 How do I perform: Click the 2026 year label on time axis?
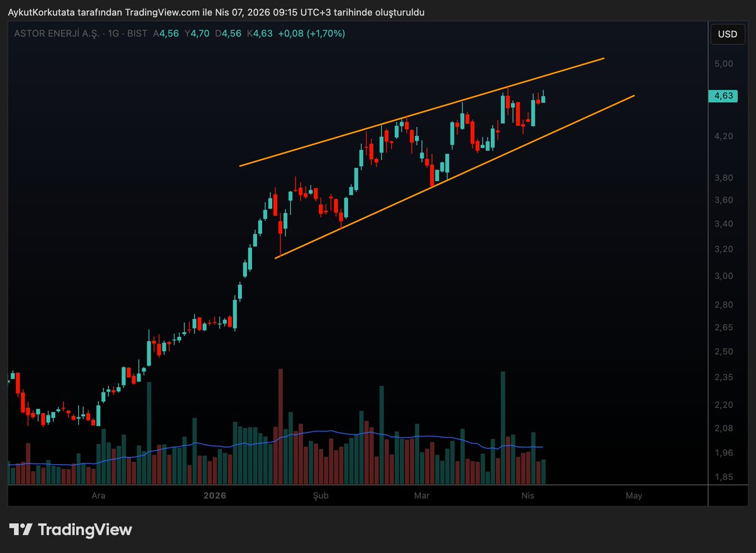214,496
